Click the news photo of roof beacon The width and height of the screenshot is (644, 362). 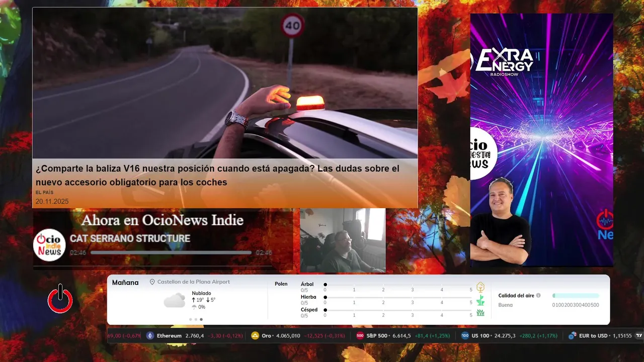(x=225, y=83)
